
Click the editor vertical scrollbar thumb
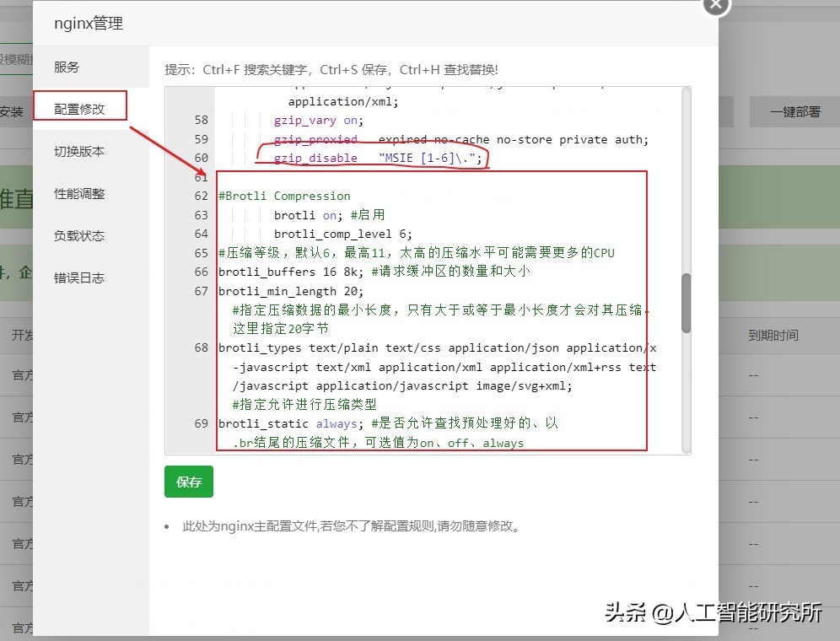pos(686,304)
